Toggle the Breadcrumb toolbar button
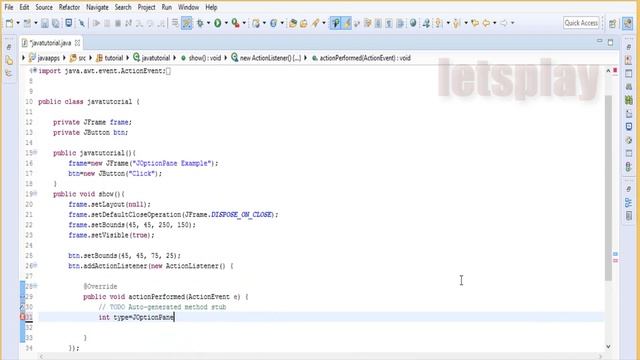 tap(336, 23)
